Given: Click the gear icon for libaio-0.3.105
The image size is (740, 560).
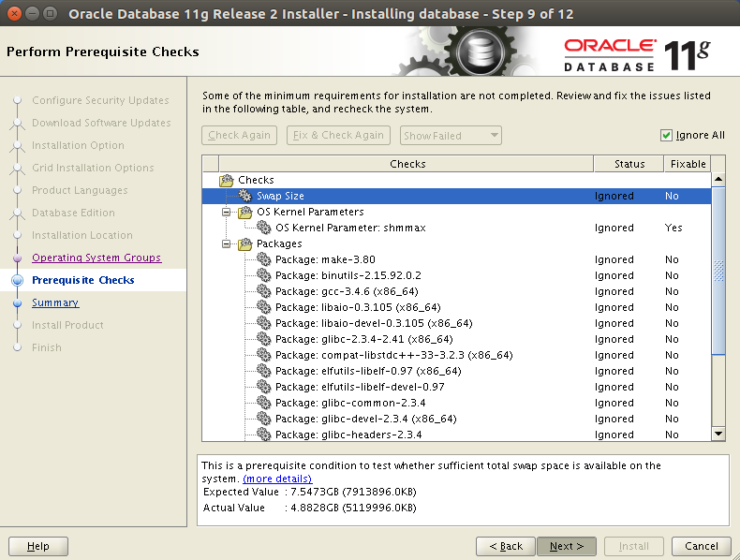Looking at the screenshot, I should pos(264,307).
